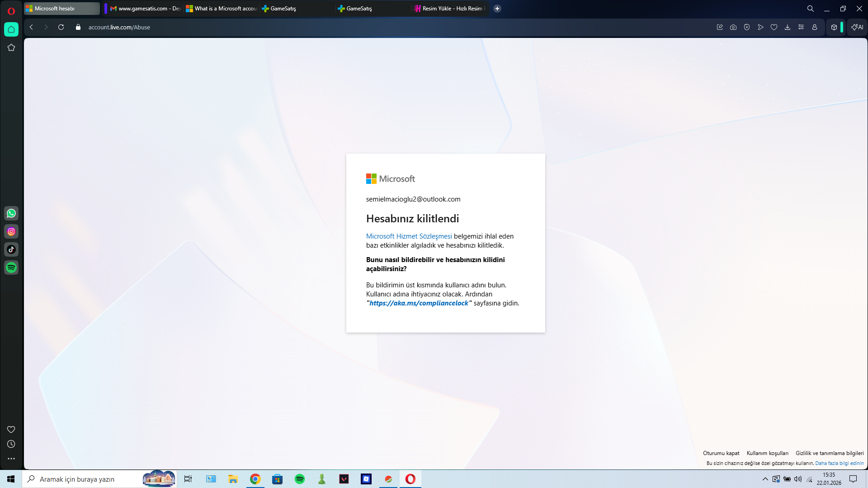Open the Windows notification center
The width and height of the screenshot is (868, 488).
click(x=853, y=479)
